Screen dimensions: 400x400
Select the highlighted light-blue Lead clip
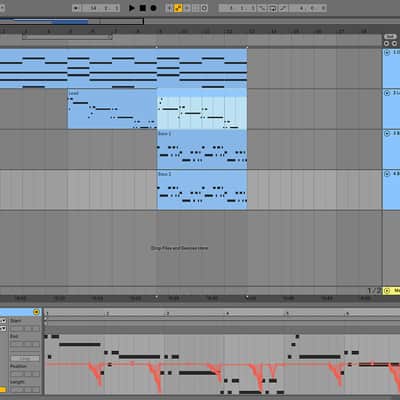click(202, 109)
